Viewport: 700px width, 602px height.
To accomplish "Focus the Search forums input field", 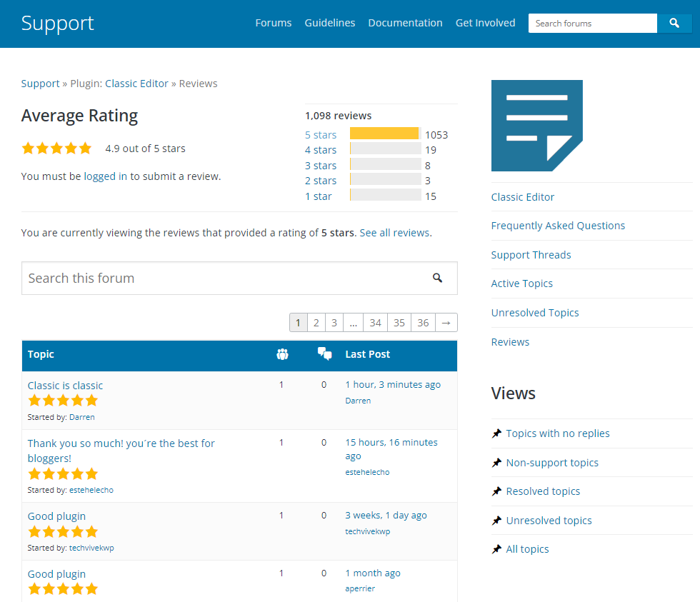I will (592, 23).
